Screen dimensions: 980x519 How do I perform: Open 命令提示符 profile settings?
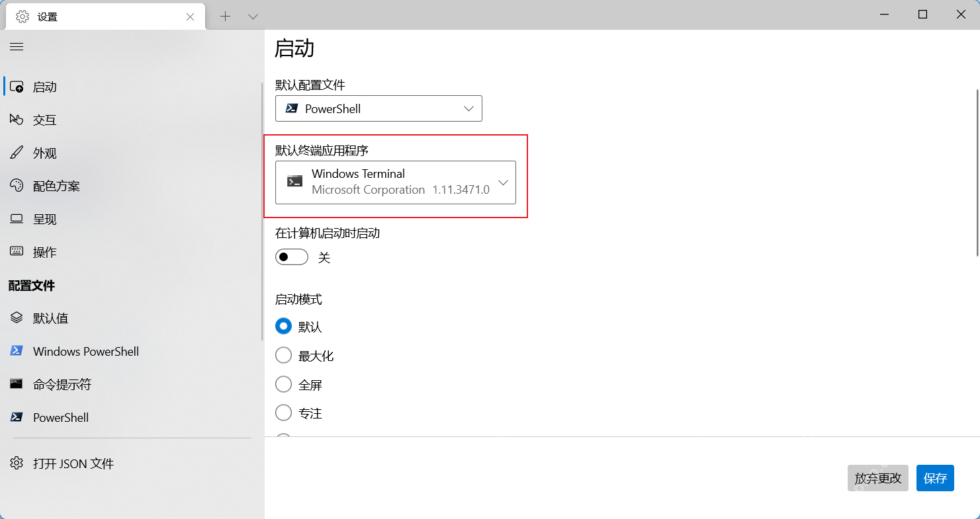(131, 384)
